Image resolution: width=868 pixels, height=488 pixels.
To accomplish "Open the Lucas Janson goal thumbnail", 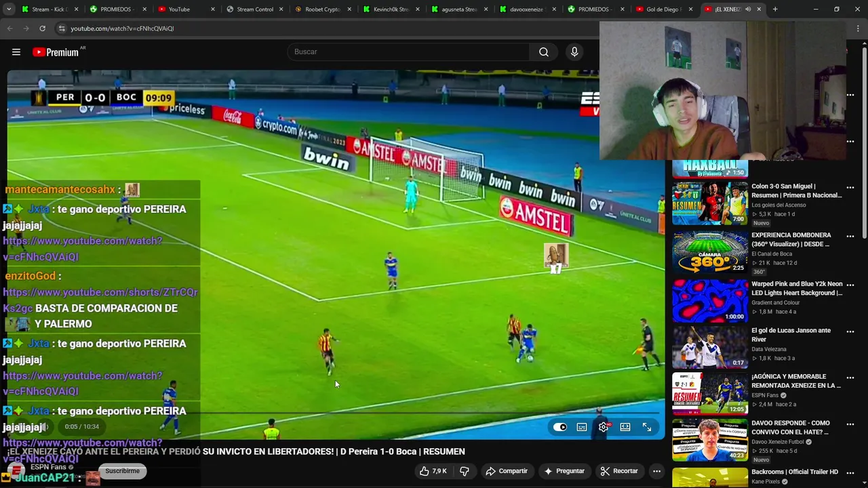I will [710, 347].
